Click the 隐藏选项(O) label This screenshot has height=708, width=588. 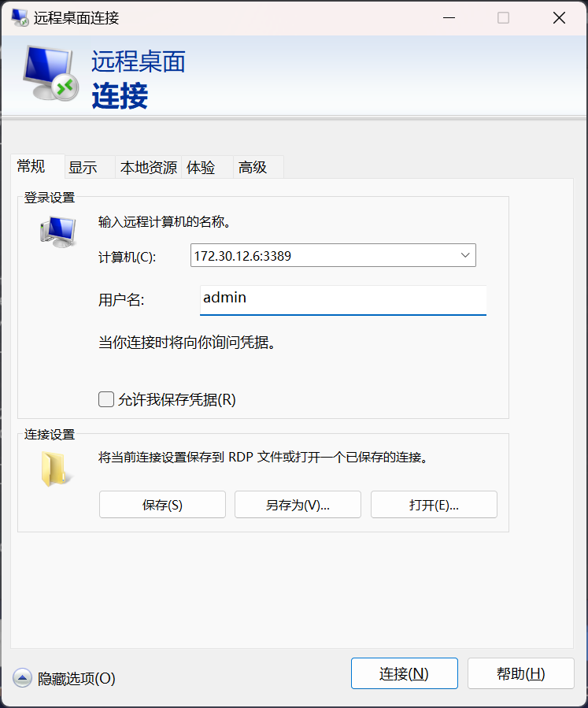[x=76, y=678]
